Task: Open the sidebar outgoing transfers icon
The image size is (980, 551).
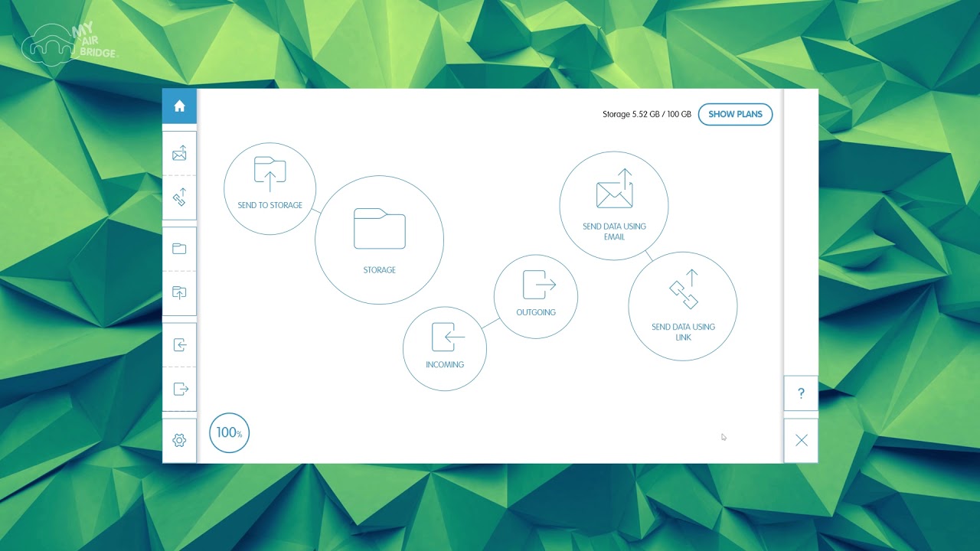Action: click(179, 389)
